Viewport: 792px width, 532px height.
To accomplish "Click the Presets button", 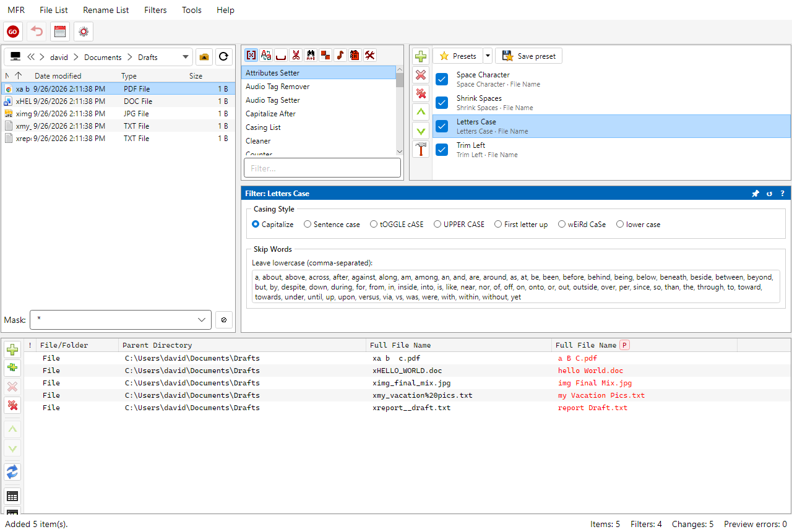I will (x=458, y=56).
